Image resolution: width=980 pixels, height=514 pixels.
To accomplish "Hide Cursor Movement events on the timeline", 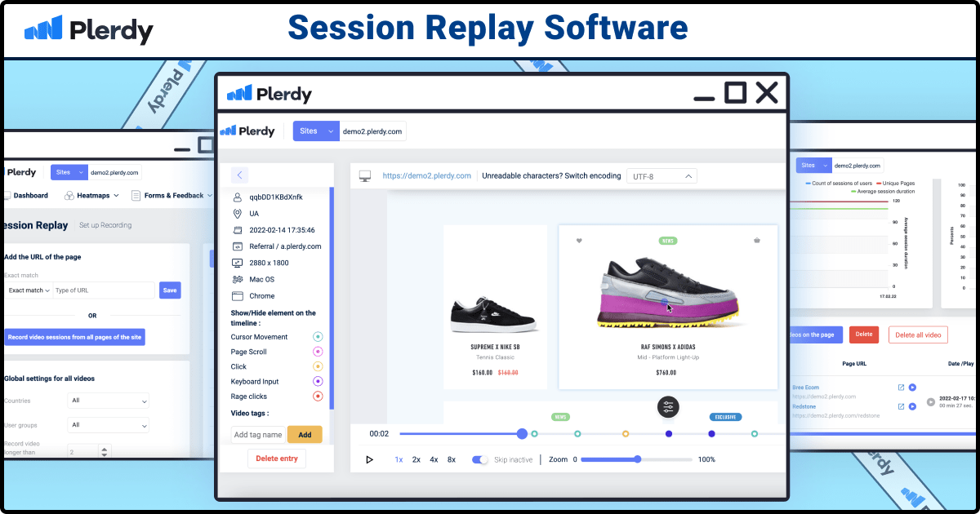I will [x=318, y=336].
